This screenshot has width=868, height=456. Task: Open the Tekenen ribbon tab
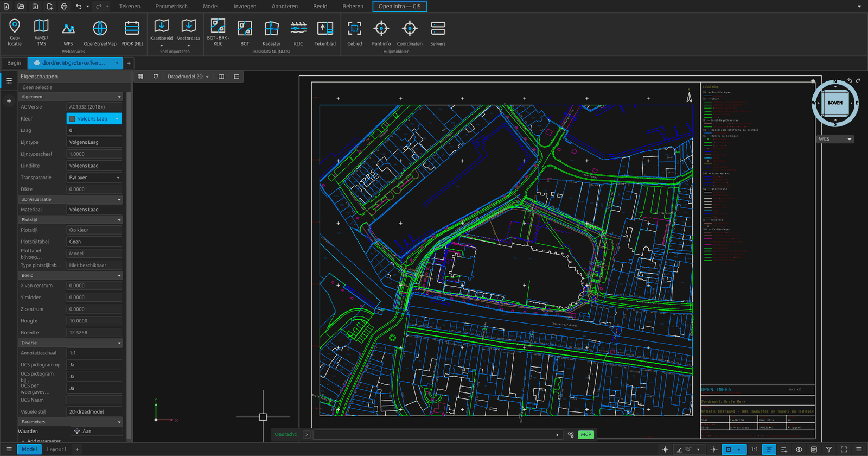pos(130,7)
